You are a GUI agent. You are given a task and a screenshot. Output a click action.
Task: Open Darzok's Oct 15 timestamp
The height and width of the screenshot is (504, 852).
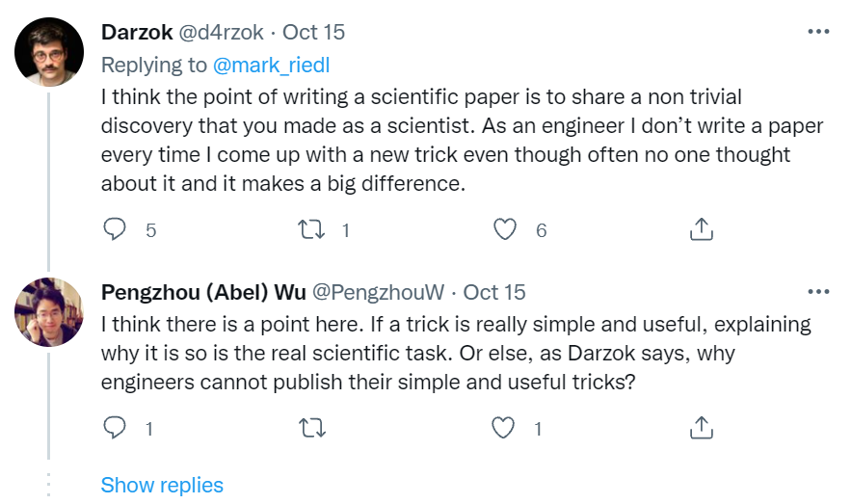313,33
